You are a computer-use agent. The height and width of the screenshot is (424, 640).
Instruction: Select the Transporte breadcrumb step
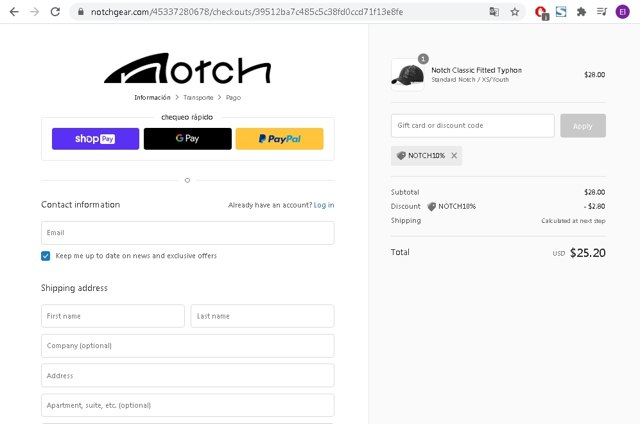click(x=198, y=98)
